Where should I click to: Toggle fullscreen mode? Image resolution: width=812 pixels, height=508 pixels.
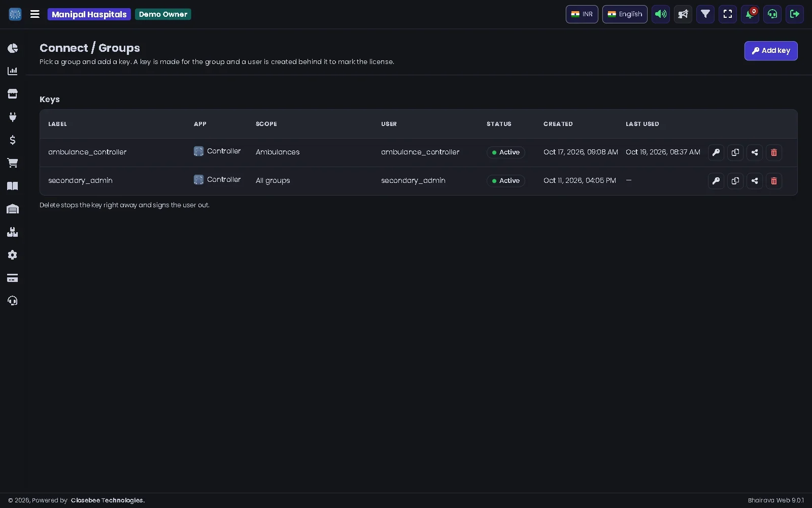tap(728, 14)
